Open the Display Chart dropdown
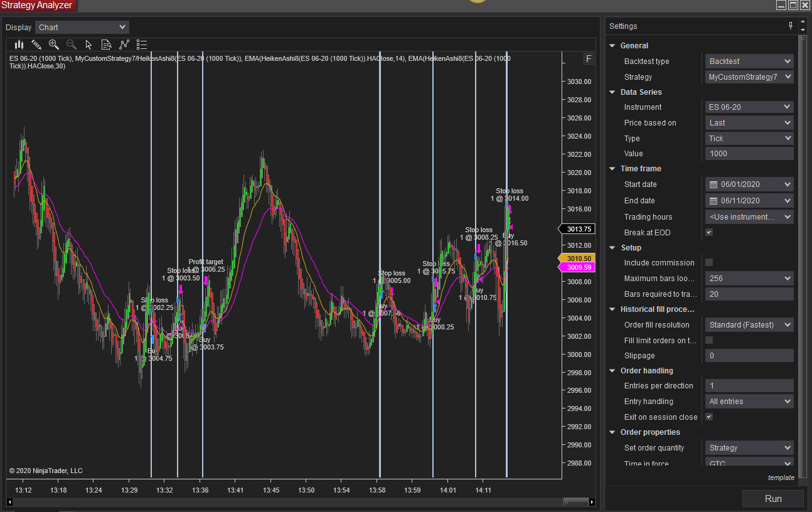This screenshot has width=812, height=512. 82,27
